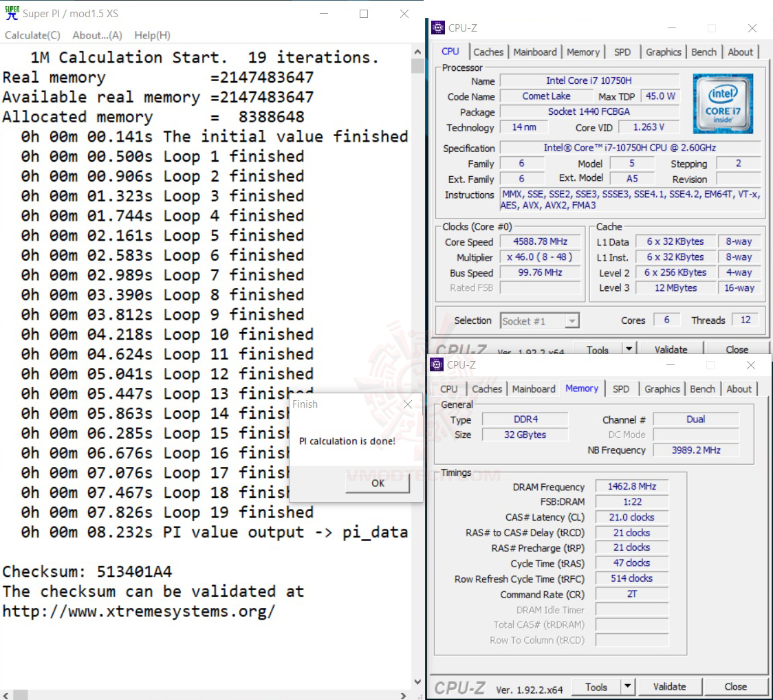Select the CPU tab in upper CPU-Z window

(x=450, y=52)
